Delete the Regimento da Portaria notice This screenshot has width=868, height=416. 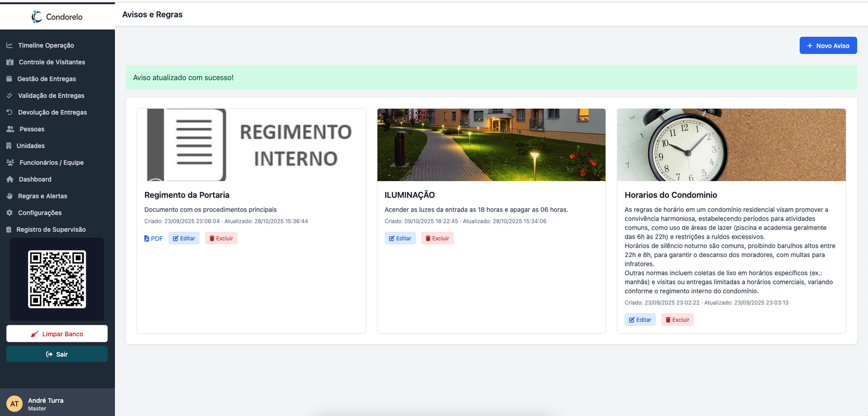click(x=221, y=239)
